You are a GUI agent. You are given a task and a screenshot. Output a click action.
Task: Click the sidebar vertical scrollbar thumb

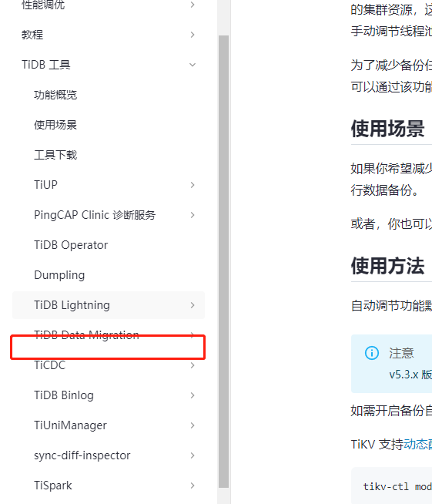(223, 261)
